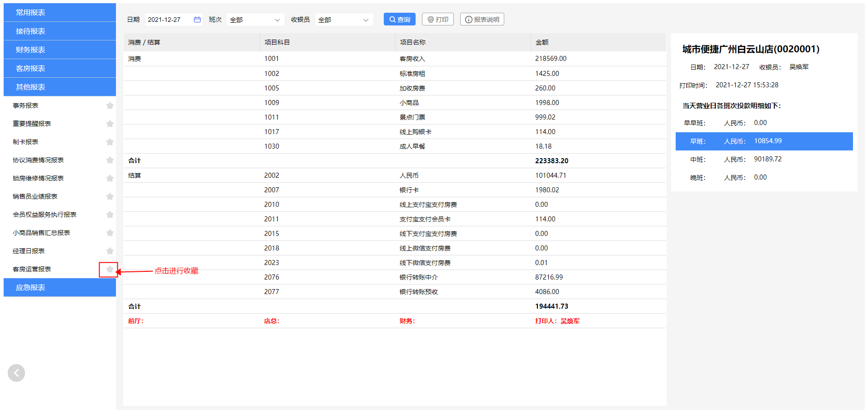Screen dimensions: 868x410
Task: Click the 成人早餐 row name
Action: 412,146
